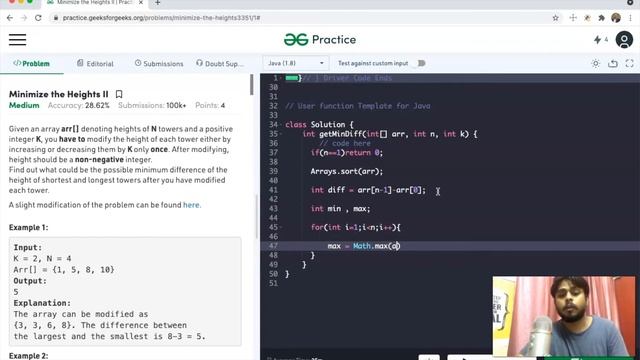
Task: Open the Chrome profile picture
Action: point(616,18)
